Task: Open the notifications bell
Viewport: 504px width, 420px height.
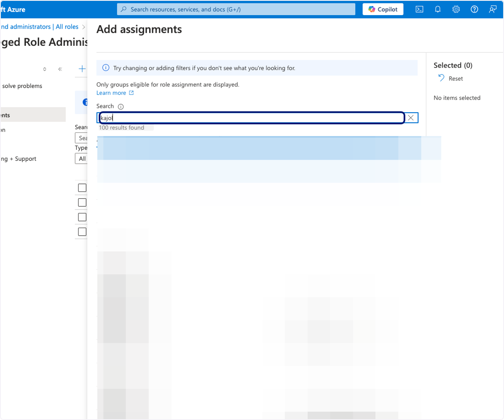Action: pos(438,9)
